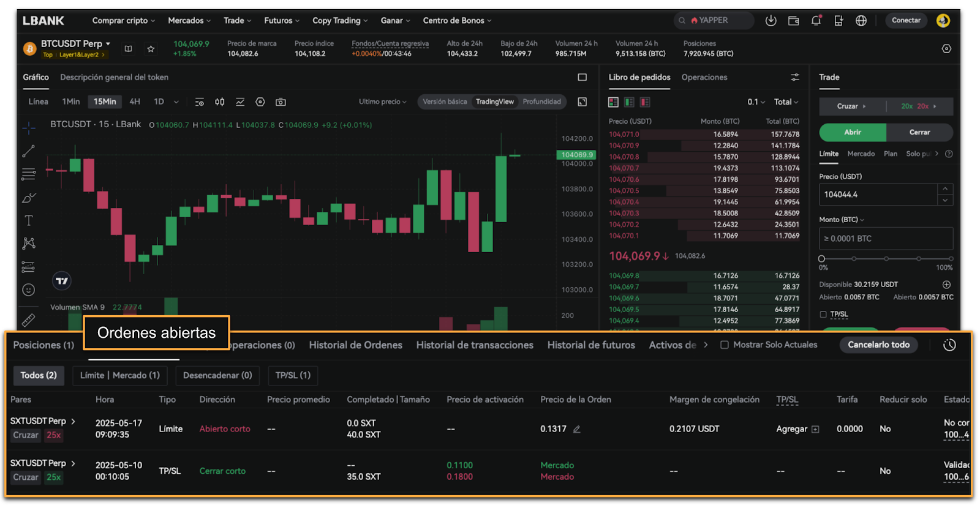Screen dimensions: 980x508
Task: Click Cancelarlo todo button
Action: [878, 345]
